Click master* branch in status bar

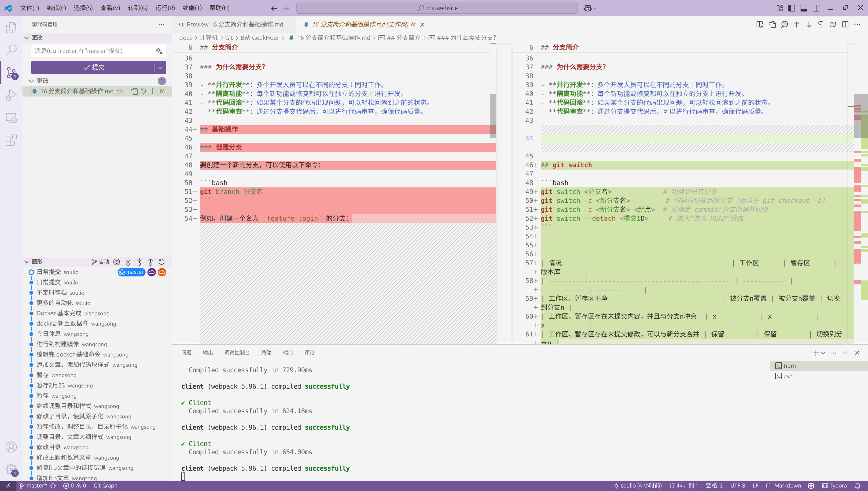[33, 486]
